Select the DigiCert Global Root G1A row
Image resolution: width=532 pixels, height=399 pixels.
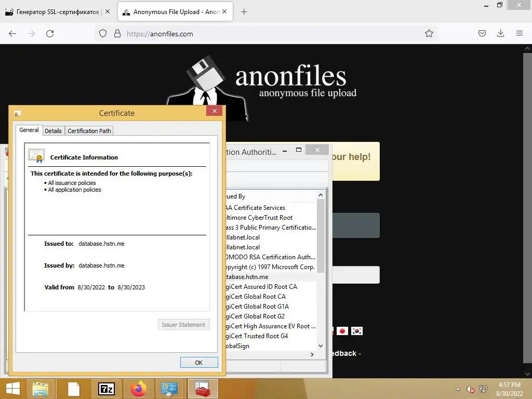[271, 307]
